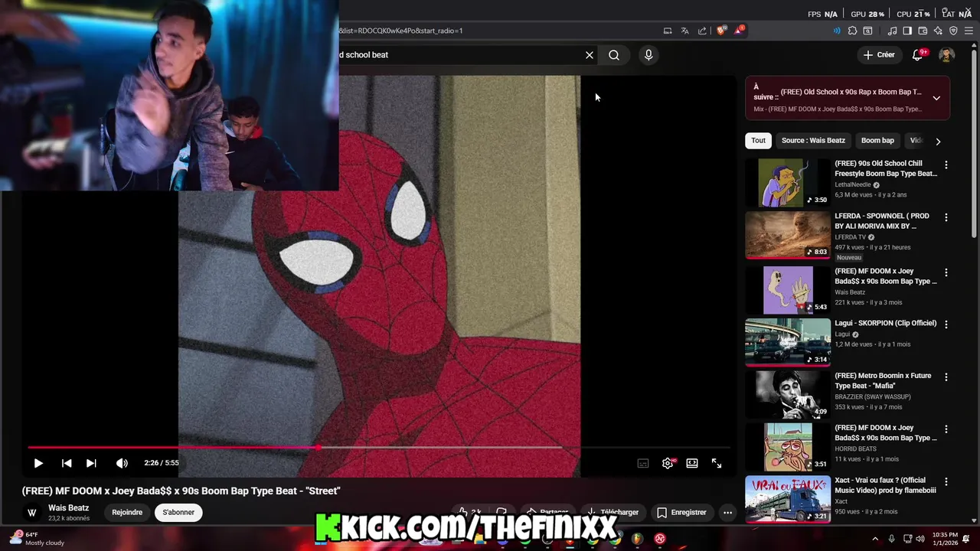Open 'Metro Boomin x Future Type Beat' video
This screenshot has width=980, height=551.
pos(883,380)
